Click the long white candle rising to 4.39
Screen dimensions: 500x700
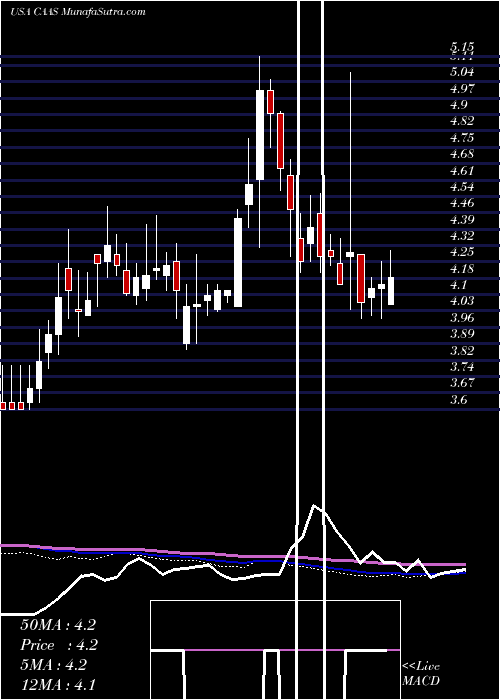pyautogui.click(x=238, y=262)
